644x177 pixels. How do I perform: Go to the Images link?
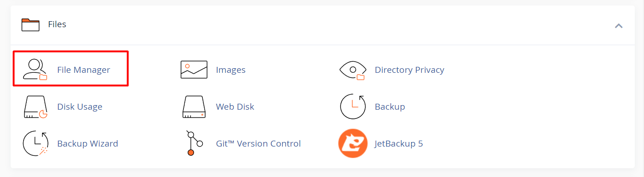point(231,70)
